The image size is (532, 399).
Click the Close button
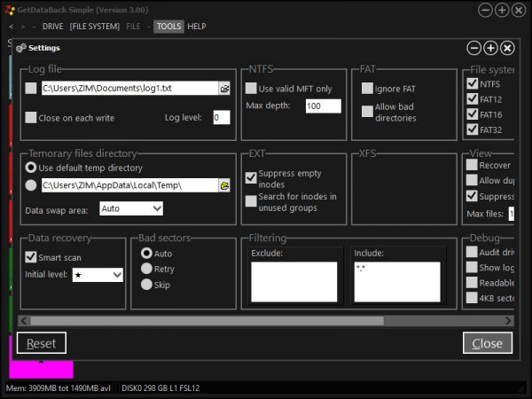(488, 343)
